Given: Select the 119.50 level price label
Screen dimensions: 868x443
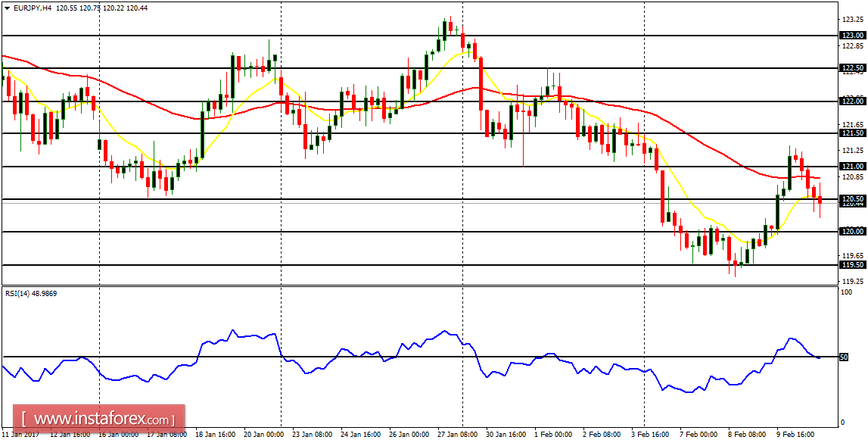Looking at the screenshot, I should click(853, 265).
